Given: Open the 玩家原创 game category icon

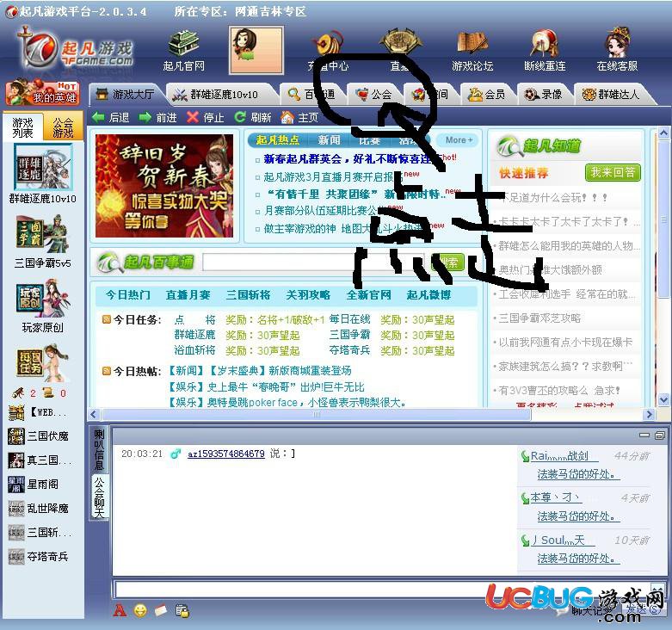Looking at the screenshot, I should (42, 299).
